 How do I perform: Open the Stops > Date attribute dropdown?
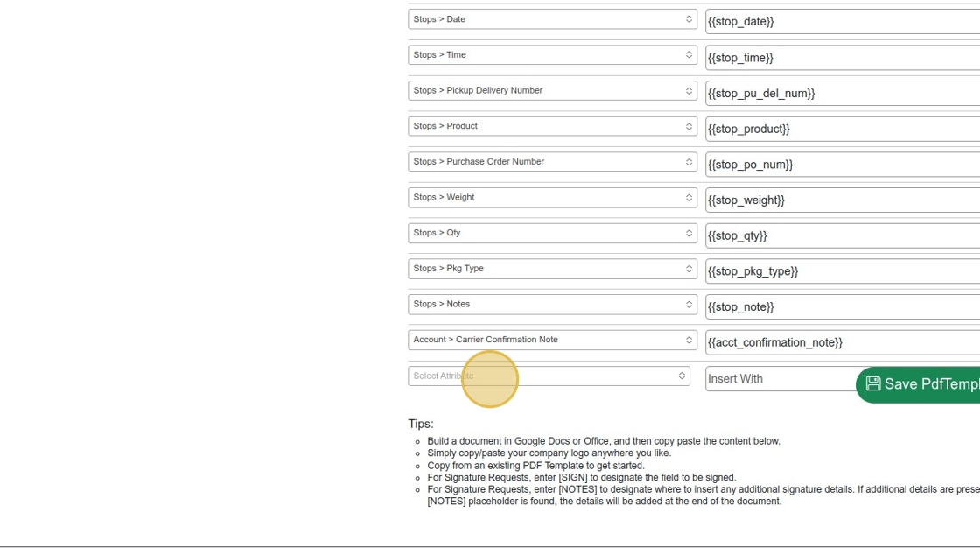tap(552, 19)
